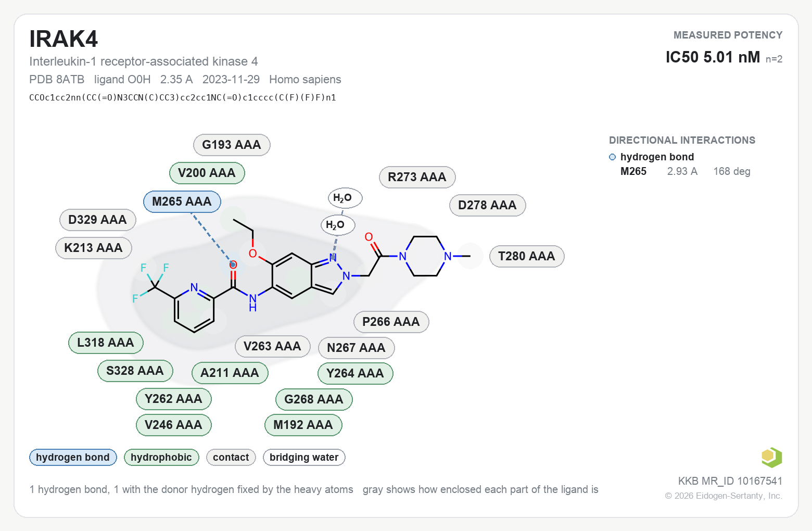Select the Y262 AAA hydrophobic residue
The height and width of the screenshot is (531, 812).
coord(174,399)
